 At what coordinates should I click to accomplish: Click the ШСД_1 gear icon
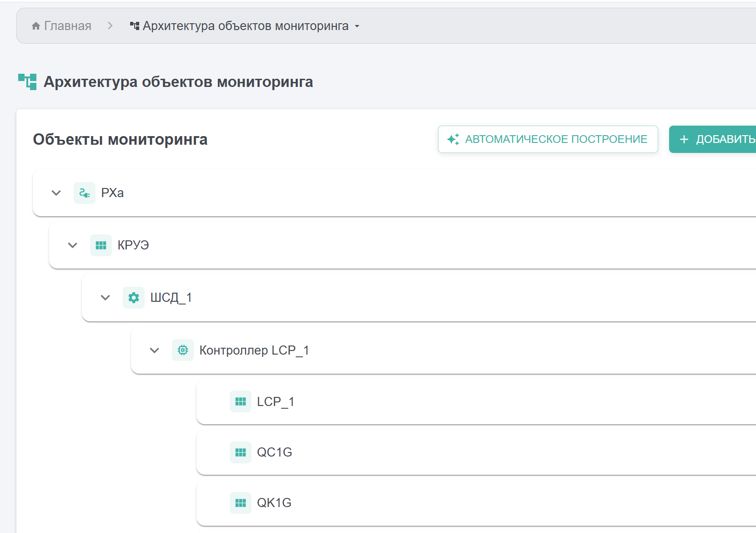(x=134, y=298)
